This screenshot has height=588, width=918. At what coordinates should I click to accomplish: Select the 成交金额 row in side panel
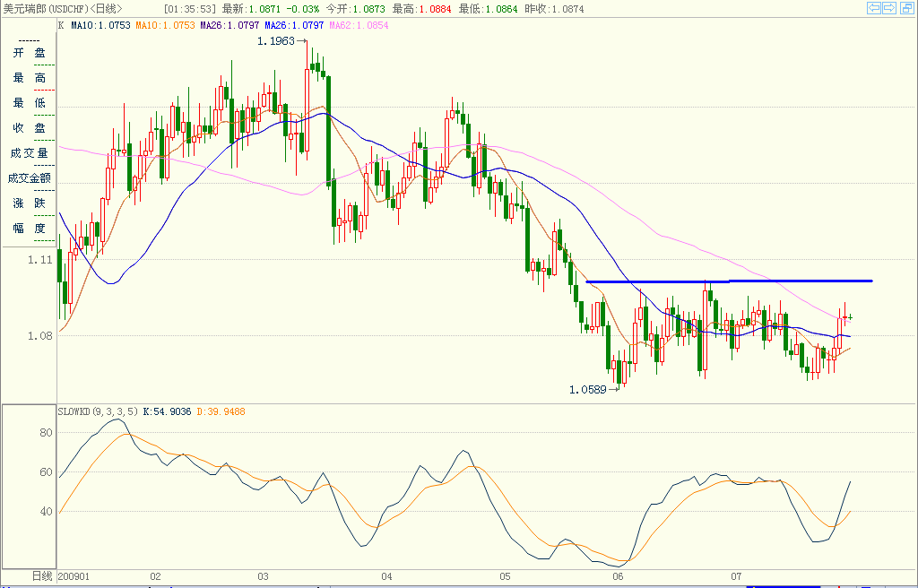coord(30,178)
